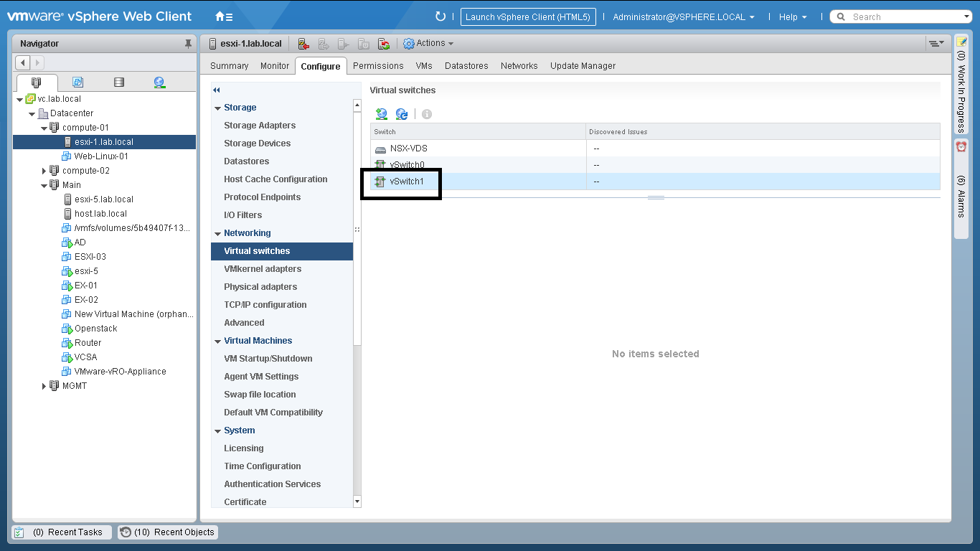This screenshot has height=551, width=980.
Task: Click the Enter Maintenance Mode toolbar icon
Action: click(303, 44)
